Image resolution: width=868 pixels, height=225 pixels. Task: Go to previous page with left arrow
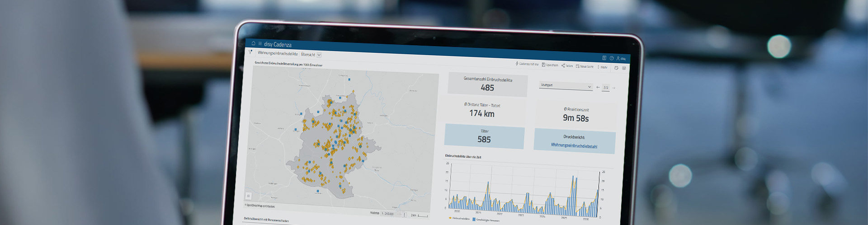598,87
